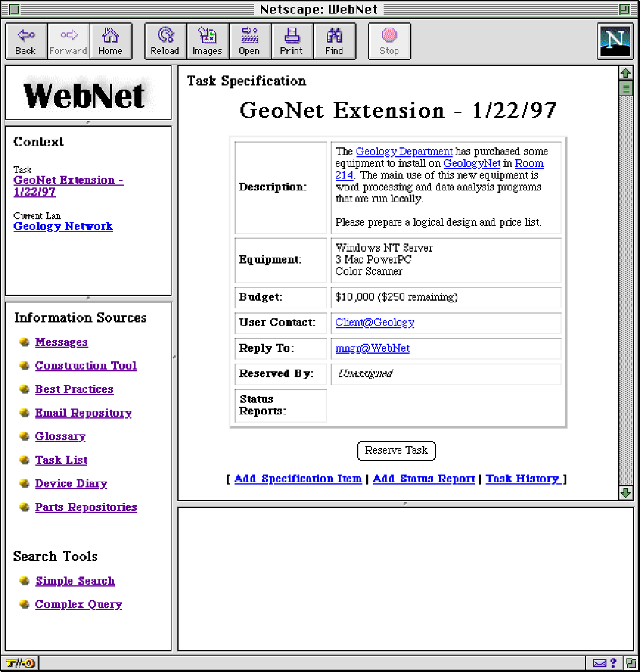Open the Device Diary link
Viewport: 640px width, 672px height.
71,483
